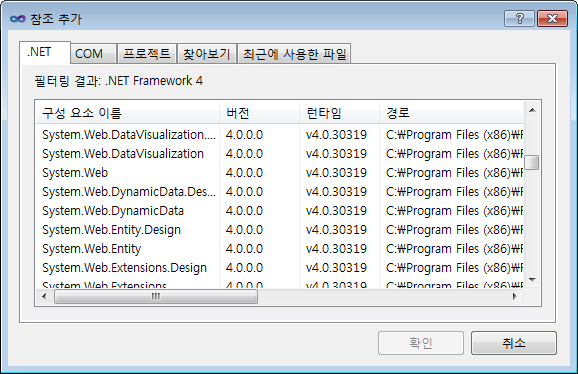
Task: Select the System.Web.Extensions.Design row
Action: pos(279,268)
